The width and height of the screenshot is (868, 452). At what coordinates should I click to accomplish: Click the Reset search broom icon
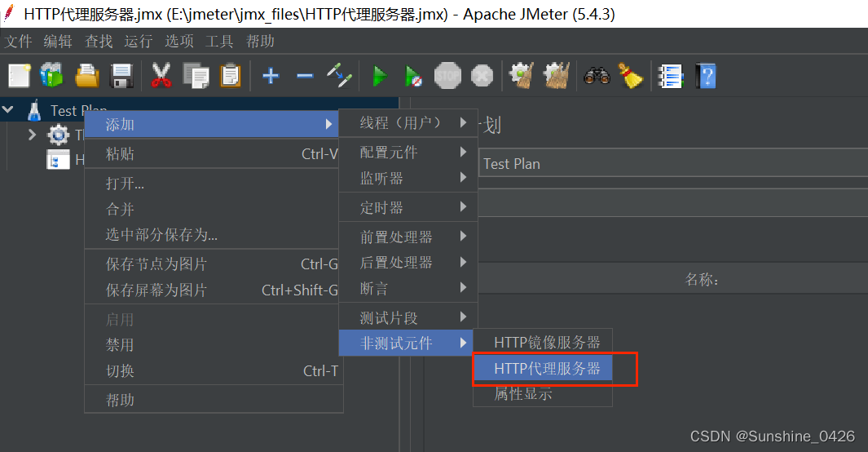click(631, 76)
